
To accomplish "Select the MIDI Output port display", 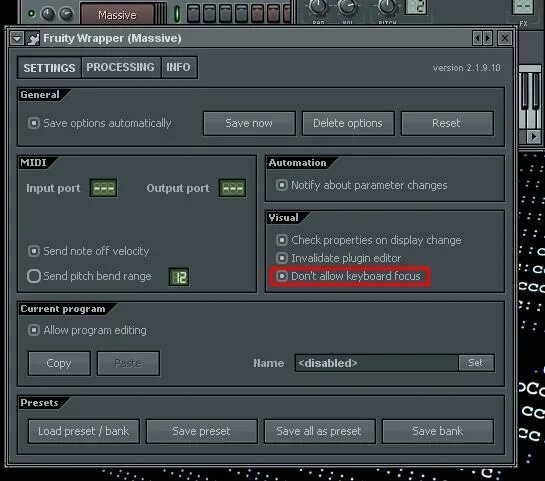I will click(x=233, y=188).
